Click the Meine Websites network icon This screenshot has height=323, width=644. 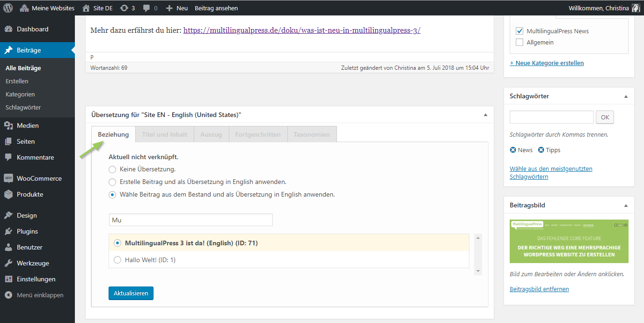(24, 8)
